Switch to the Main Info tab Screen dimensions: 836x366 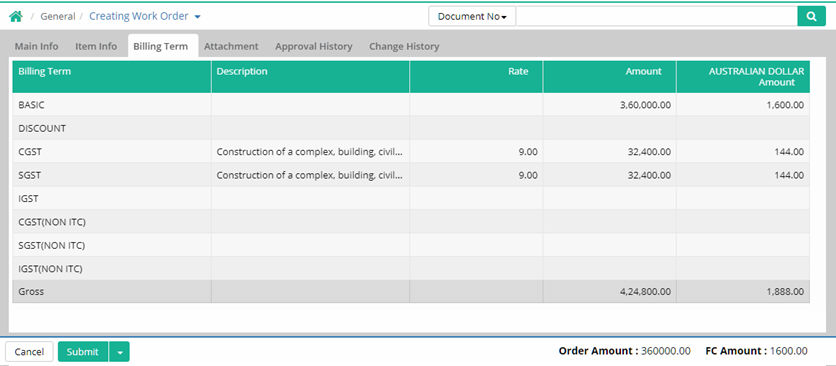tap(36, 46)
